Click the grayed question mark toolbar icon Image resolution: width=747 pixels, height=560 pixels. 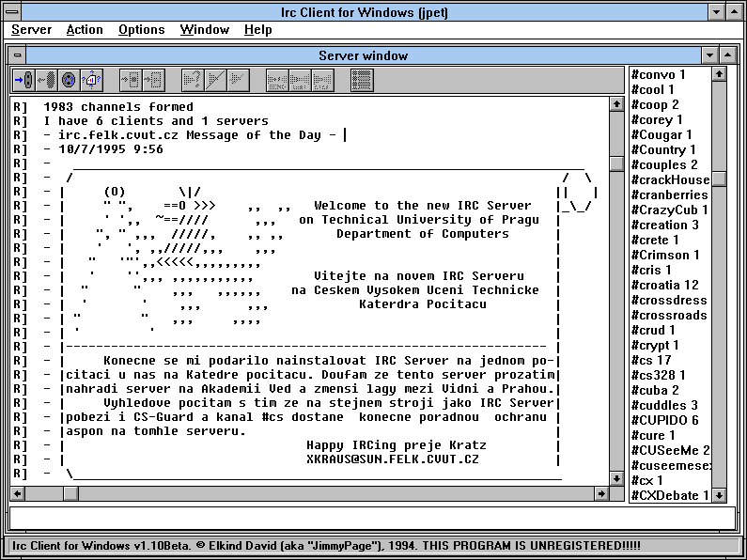[193, 80]
